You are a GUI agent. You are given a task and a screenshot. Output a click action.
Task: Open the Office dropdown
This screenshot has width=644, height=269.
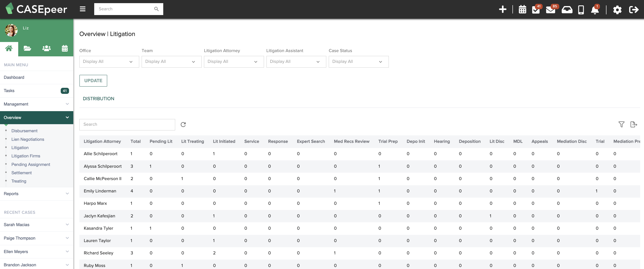point(109,62)
